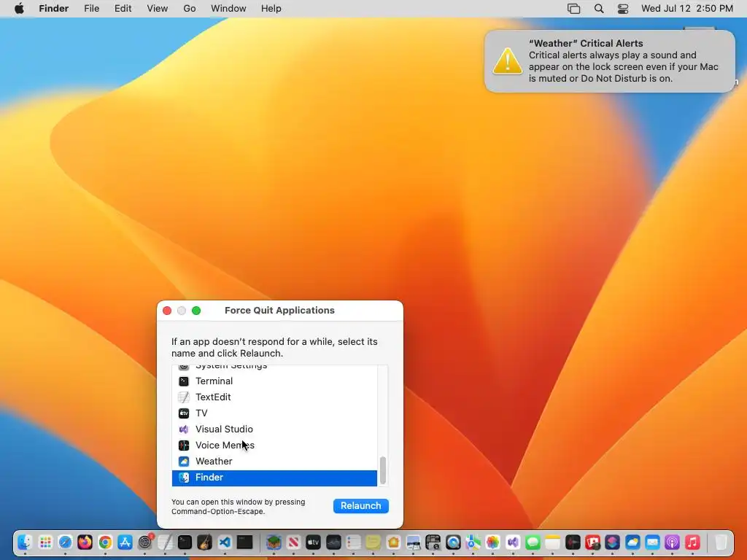Open the Edit menu
The image size is (747, 560).
pyautogui.click(x=123, y=9)
